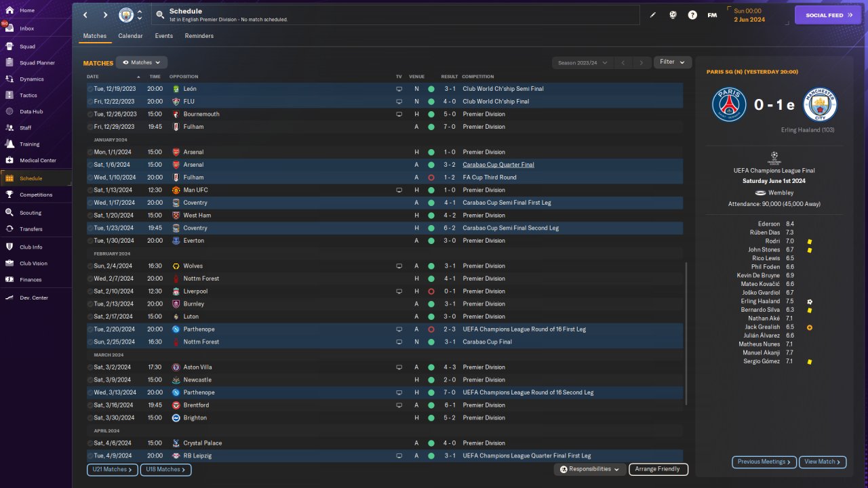The width and height of the screenshot is (868, 488).
Task: Click the pencil edit icon in top bar
Action: [x=653, y=15]
